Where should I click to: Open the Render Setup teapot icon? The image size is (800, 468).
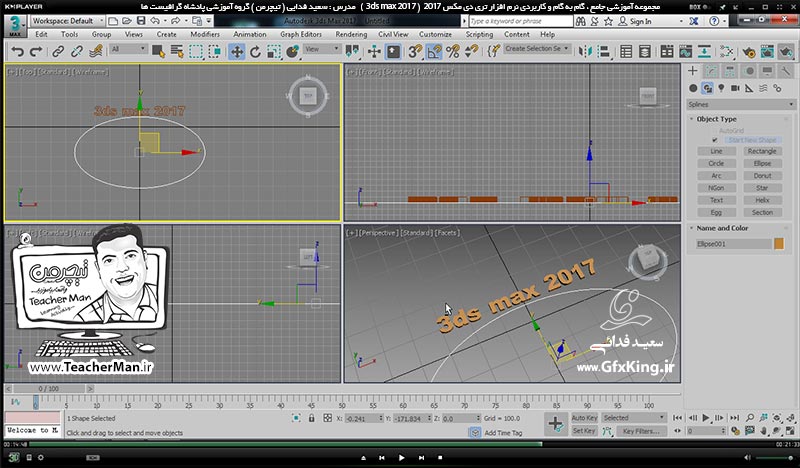point(748,52)
